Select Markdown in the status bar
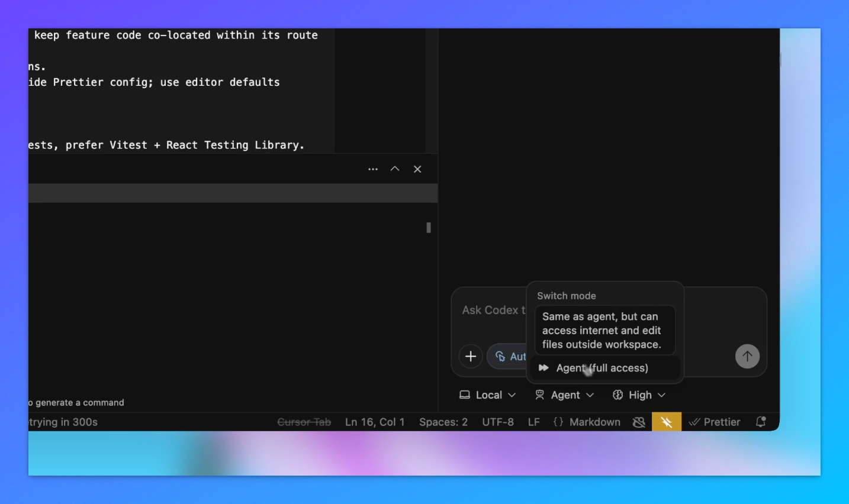 tap(595, 422)
